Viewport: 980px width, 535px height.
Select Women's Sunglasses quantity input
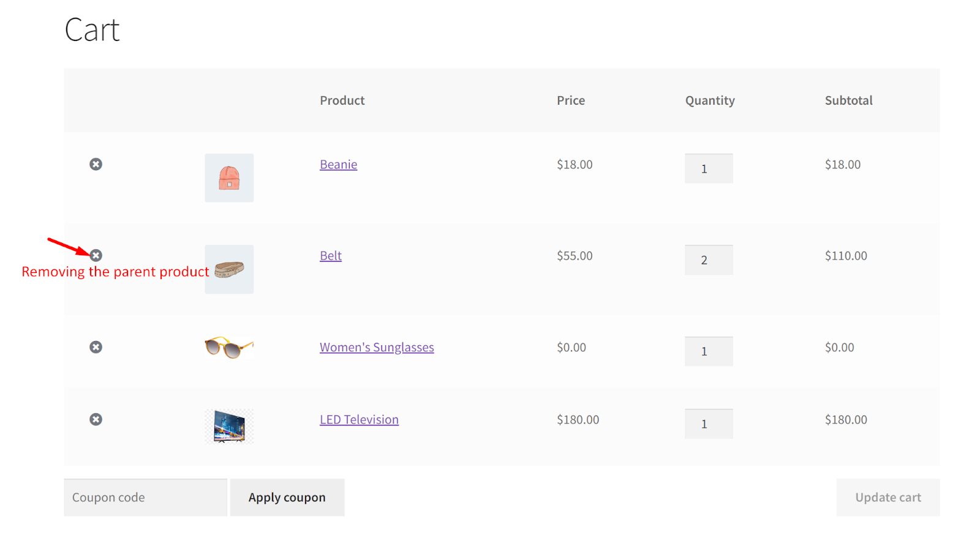pos(709,351)
